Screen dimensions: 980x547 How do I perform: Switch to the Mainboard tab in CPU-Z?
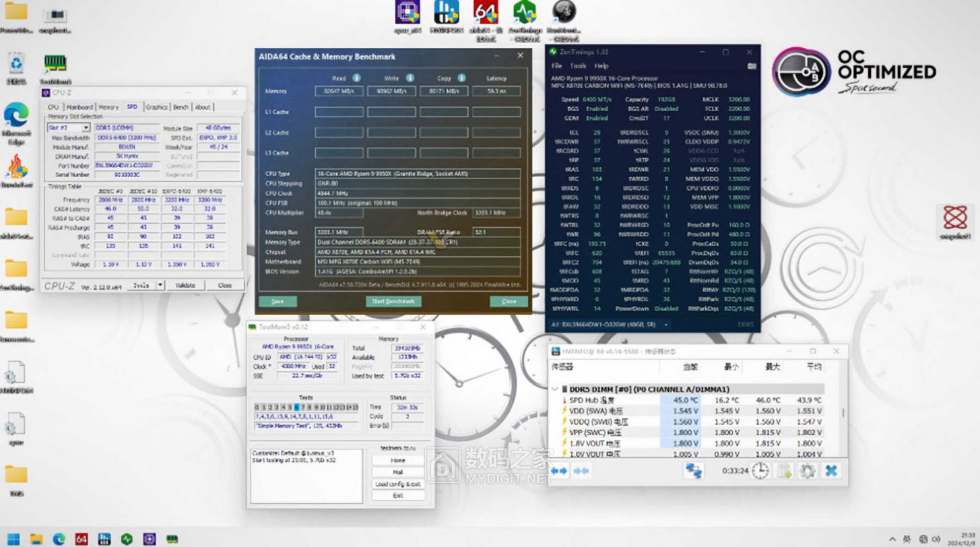click(79, 107)
